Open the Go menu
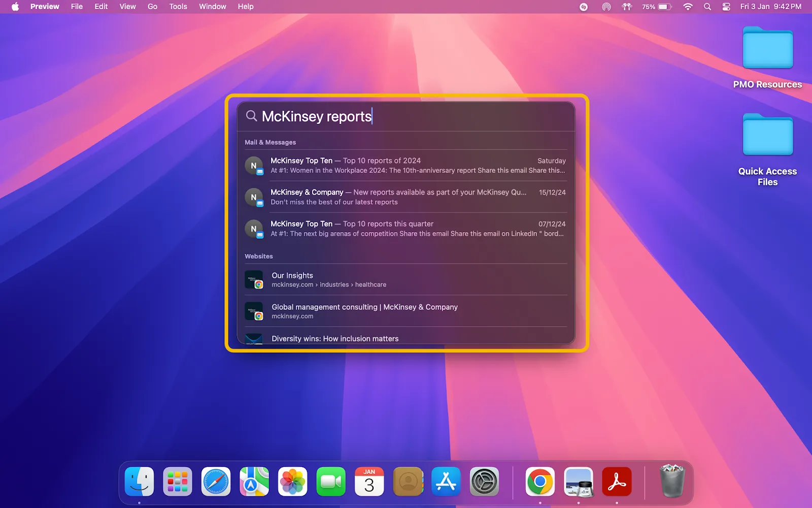The image size is (812, 508). pyautogui.click(x=152, y=7)
